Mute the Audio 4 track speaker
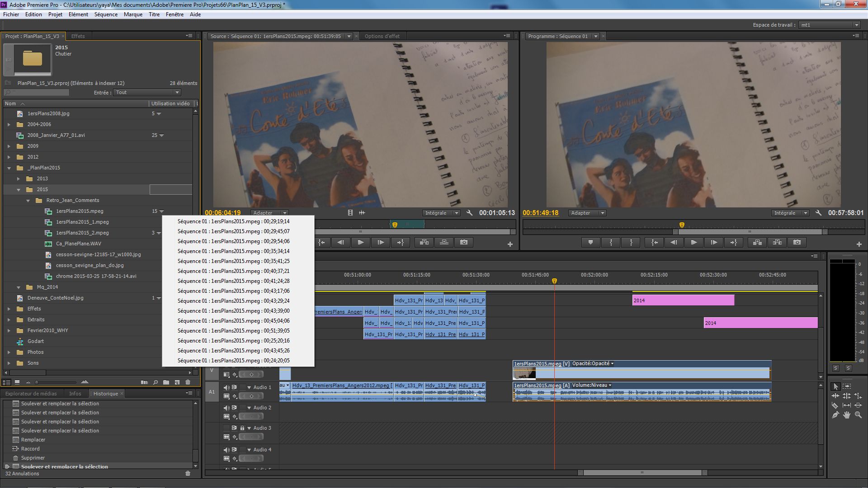This screenshot has width=868, height=488. 226,450
